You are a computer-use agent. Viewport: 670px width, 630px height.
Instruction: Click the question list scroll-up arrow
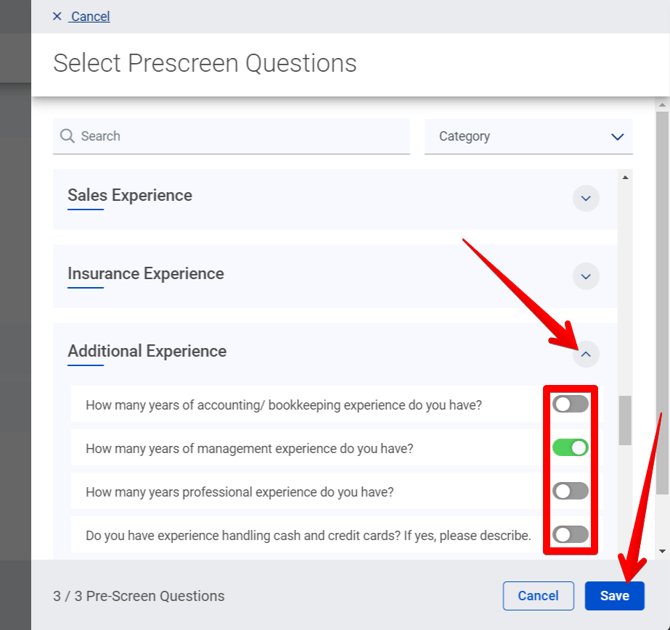pos(626,178)
